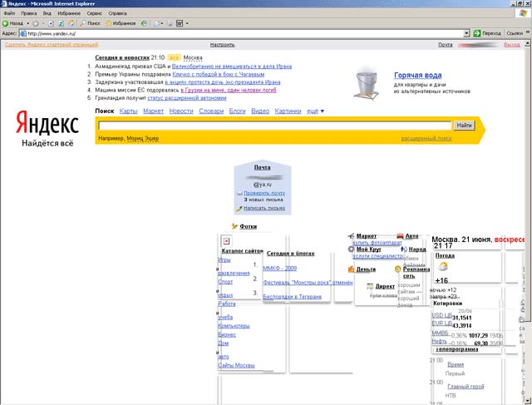Click the Stop loading icon
This screenshot has width=532, height=405.
pyautogui.click(x=51, y=23)
